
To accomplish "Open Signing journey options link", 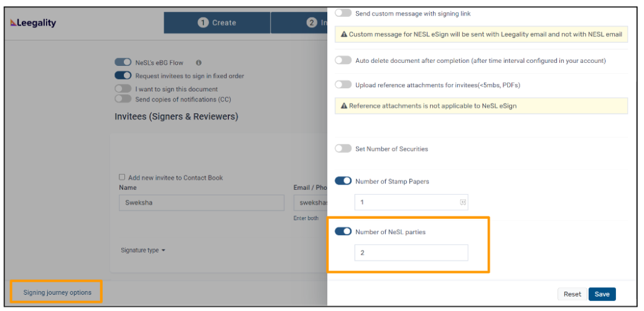I will 57,292.
